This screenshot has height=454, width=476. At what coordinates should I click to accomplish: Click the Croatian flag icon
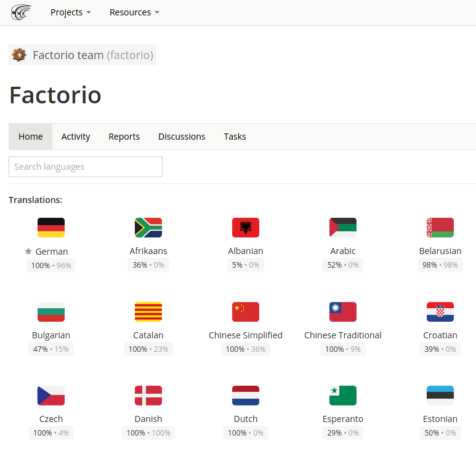pyautogui.click(x=440, y=312)
